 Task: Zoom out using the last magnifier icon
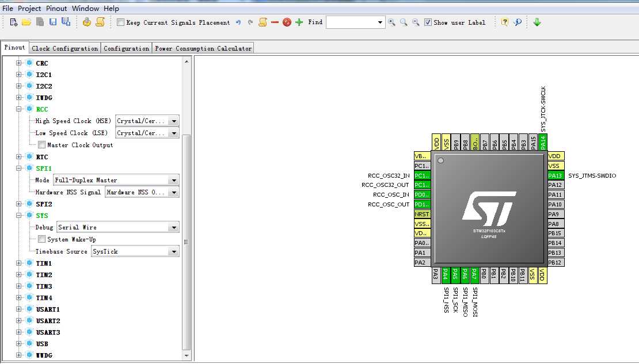coord(416,22)
